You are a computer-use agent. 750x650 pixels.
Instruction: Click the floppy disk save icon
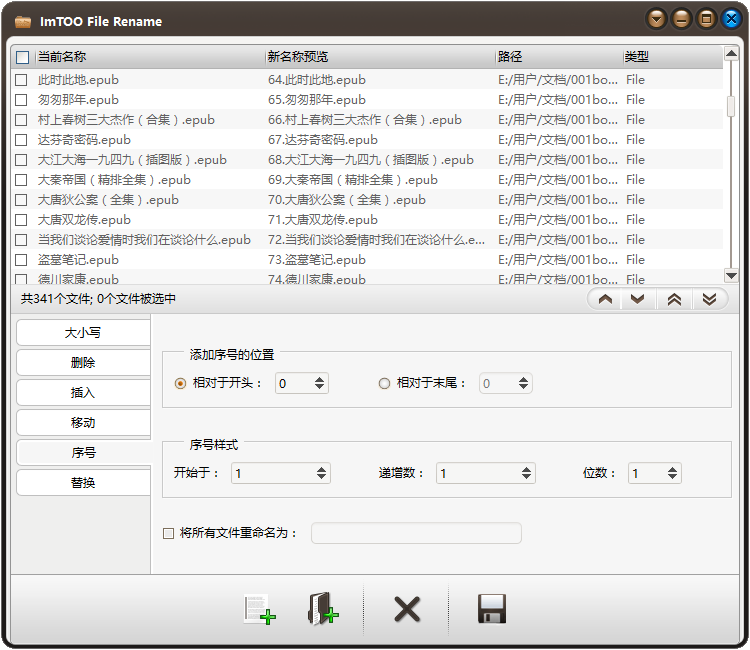click(492, 609)
